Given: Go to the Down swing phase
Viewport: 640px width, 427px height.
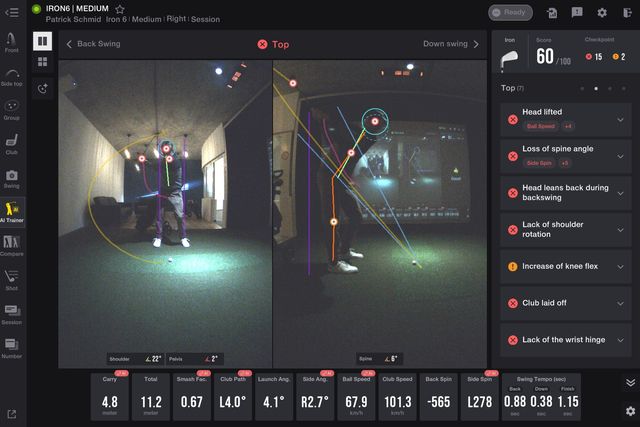Looking at the screenshot, I should pos(451,44).
